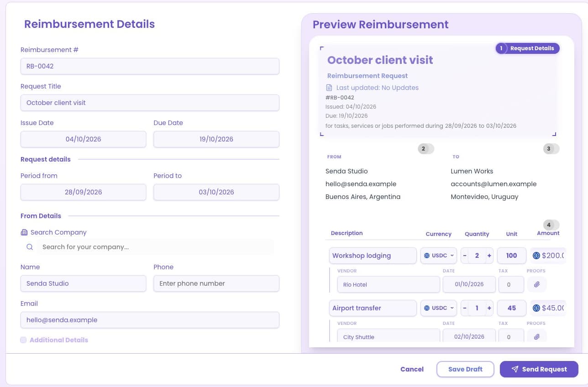Pick the Issue Date field

(x=83, y=139)
